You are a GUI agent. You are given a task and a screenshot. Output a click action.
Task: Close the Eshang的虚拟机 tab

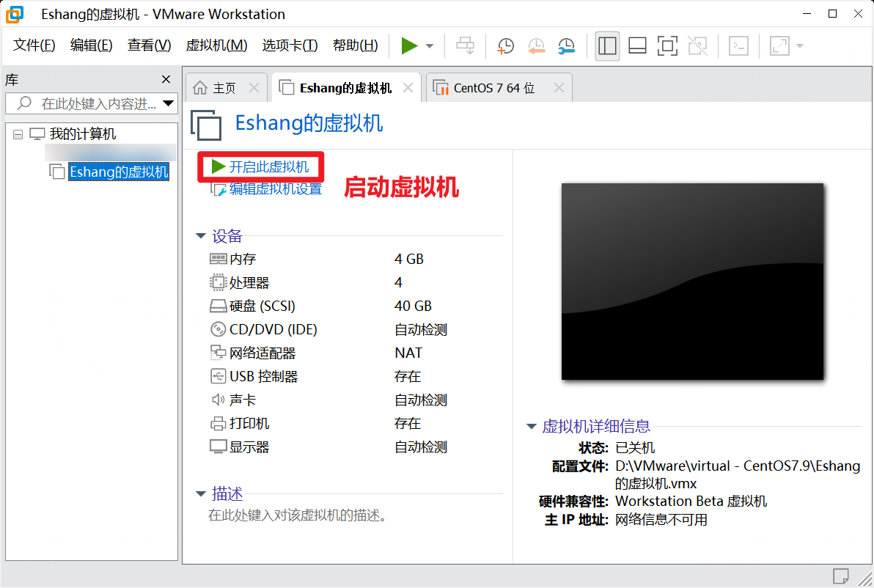[x=408, y=88]
